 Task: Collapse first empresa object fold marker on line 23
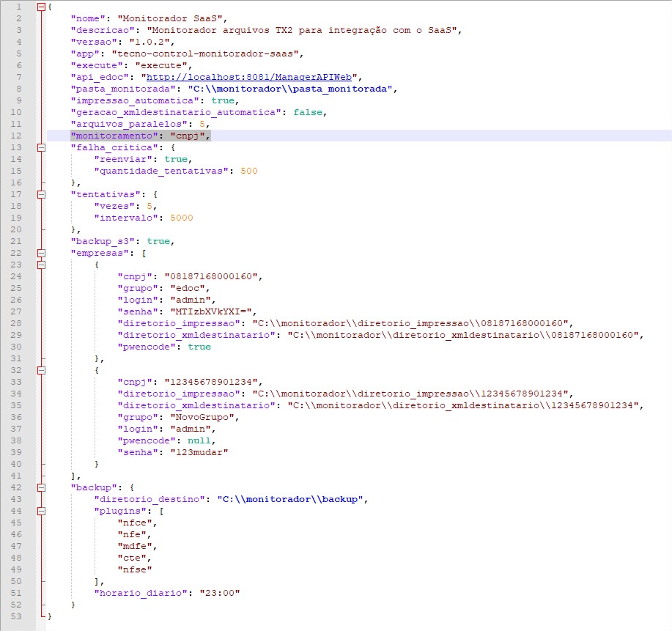[x=41, y=265]
